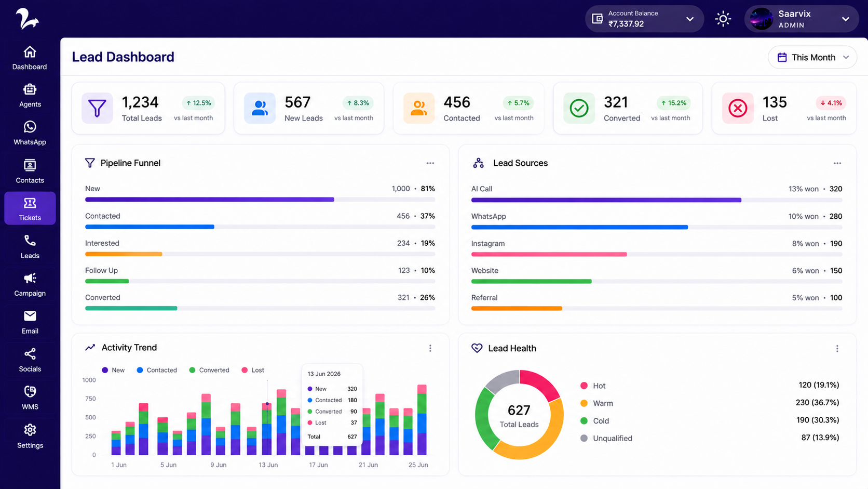Toggle the New series in chart legend

[x=113, y=370]
